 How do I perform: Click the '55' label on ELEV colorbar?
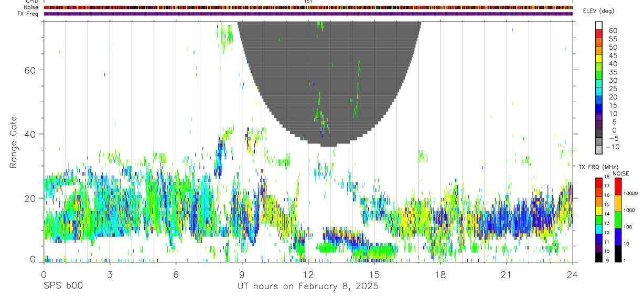613,39
